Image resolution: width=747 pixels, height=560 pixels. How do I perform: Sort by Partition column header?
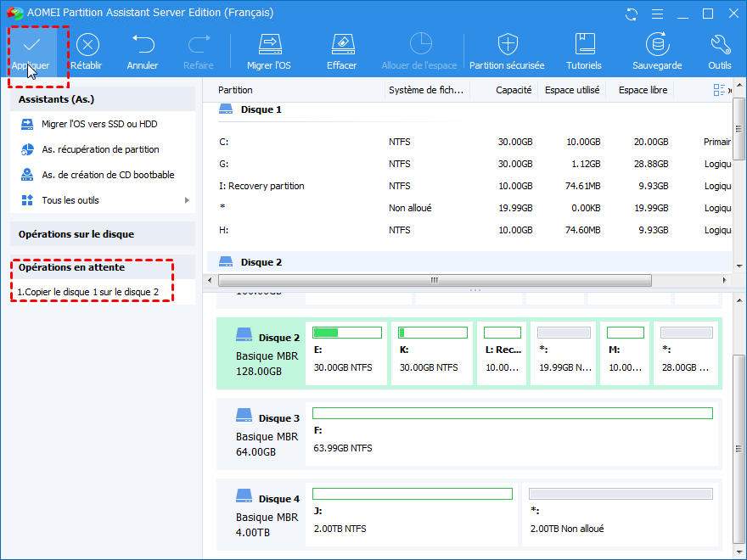pos(235,90)
